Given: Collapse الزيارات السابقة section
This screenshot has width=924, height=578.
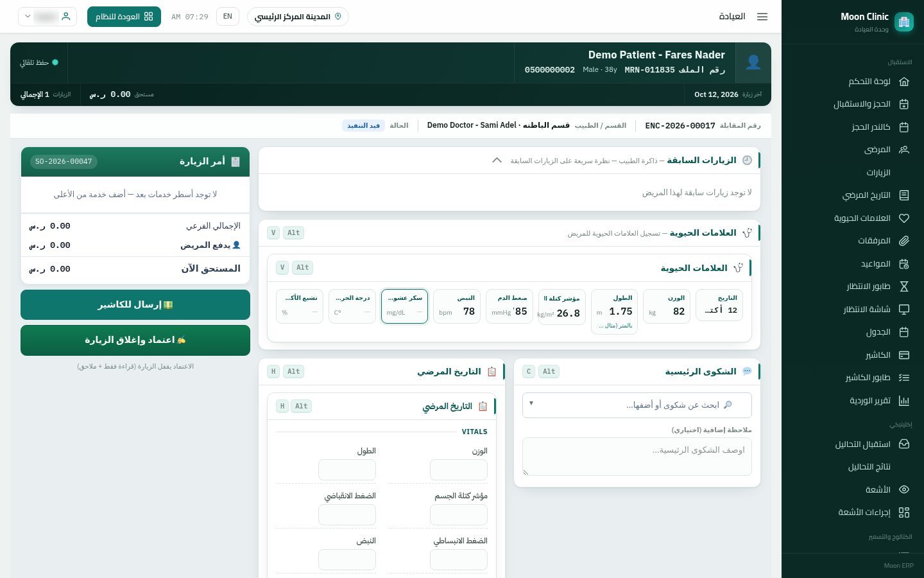Looking at the screenshot, I should click(x=497, y=161).
